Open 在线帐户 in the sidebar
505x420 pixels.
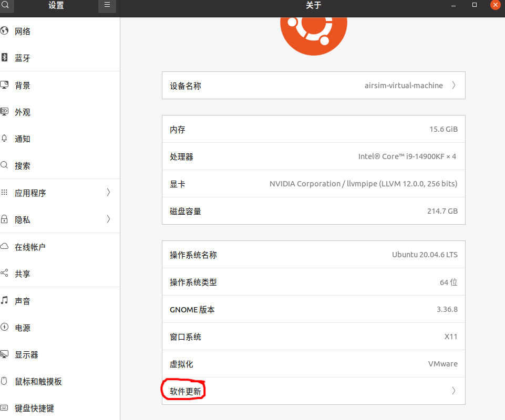[x=60, y=247]
